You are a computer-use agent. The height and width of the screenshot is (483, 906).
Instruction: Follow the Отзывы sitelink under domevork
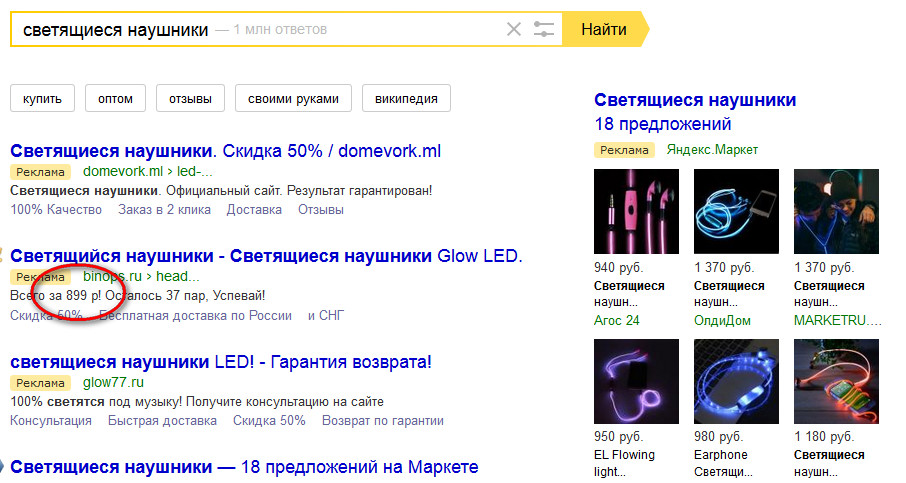[x=321, y=210]
